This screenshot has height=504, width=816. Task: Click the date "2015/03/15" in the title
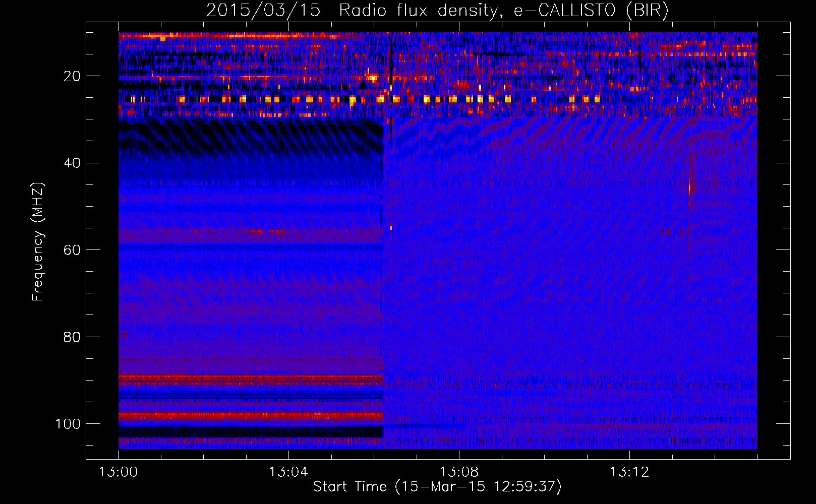[263, 11]
